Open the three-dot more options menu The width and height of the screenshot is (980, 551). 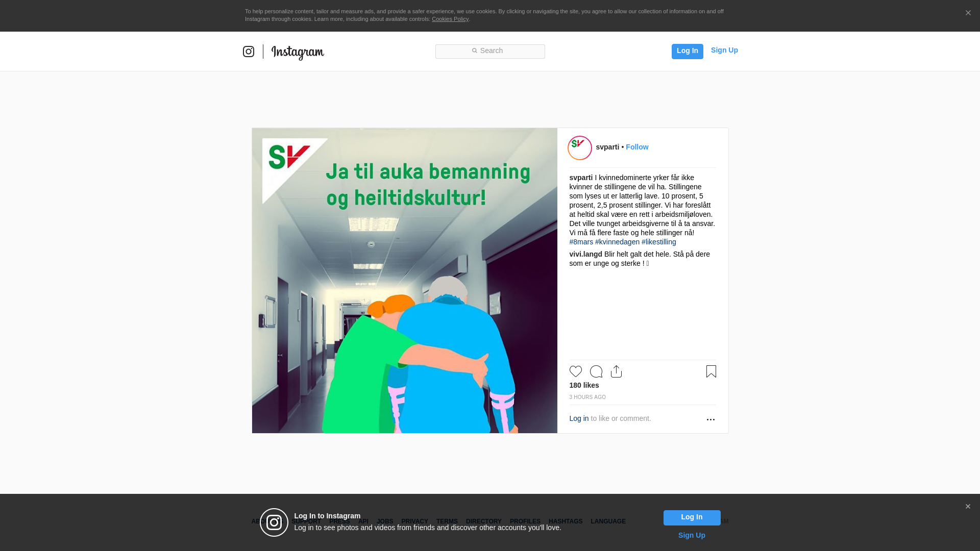point(710,419)
